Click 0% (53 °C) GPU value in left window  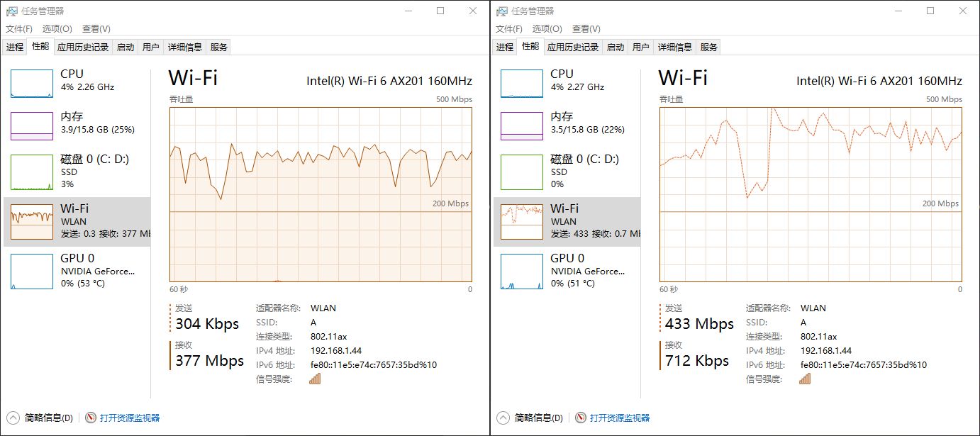82,284
